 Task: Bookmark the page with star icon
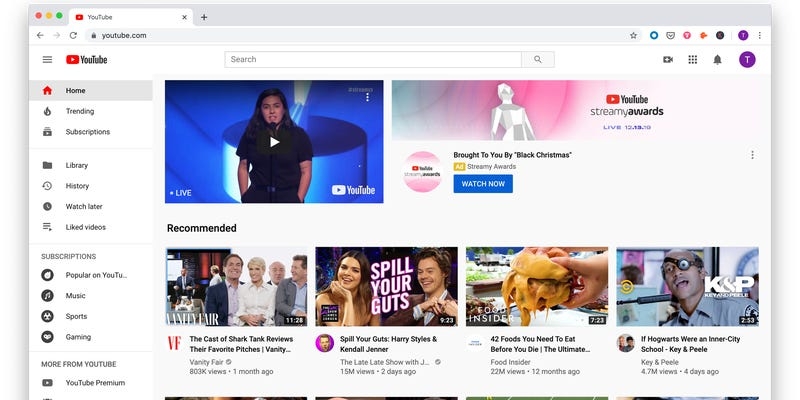[x=633, y=35]
